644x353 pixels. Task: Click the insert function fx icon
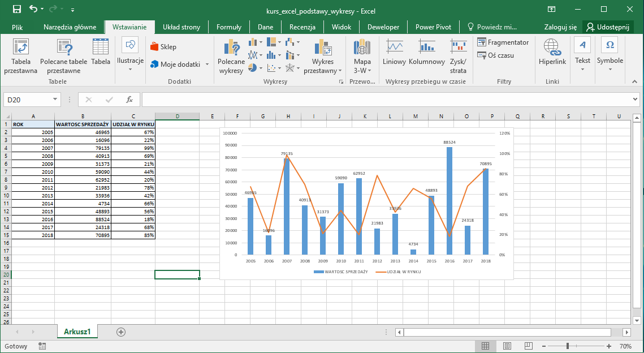(x=129, y=100)
